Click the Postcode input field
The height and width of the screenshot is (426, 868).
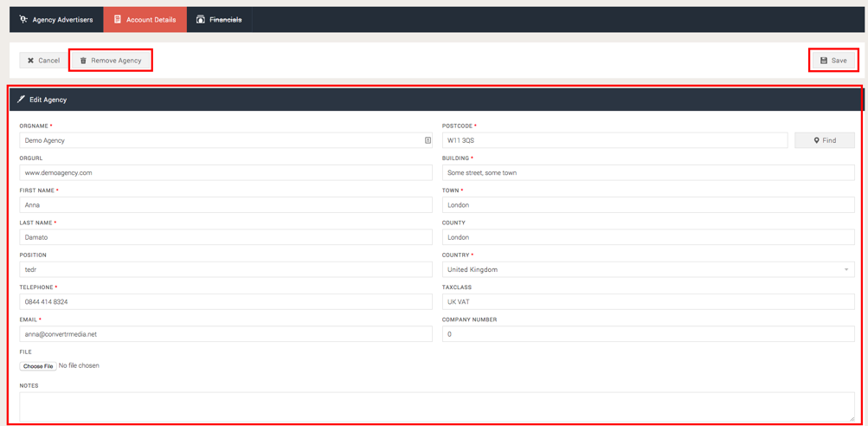click(x=614, y=140)
